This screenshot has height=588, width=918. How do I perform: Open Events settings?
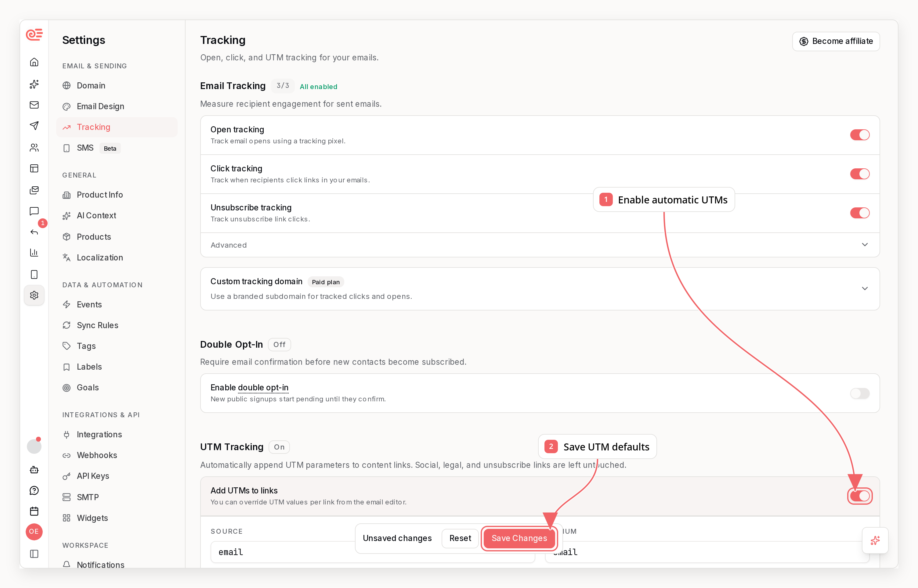(117, 304)
